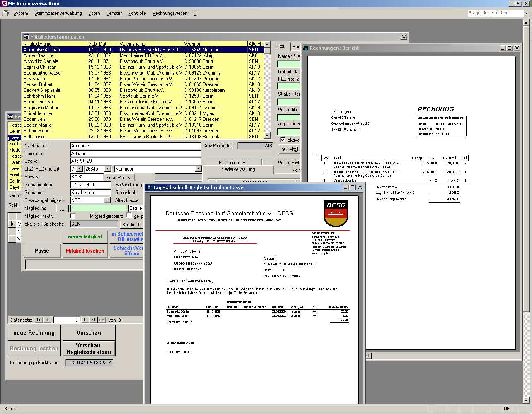Click the Rechnungen Bericht window icon
Screen dimensions: 532x414
tap(305, 48)
